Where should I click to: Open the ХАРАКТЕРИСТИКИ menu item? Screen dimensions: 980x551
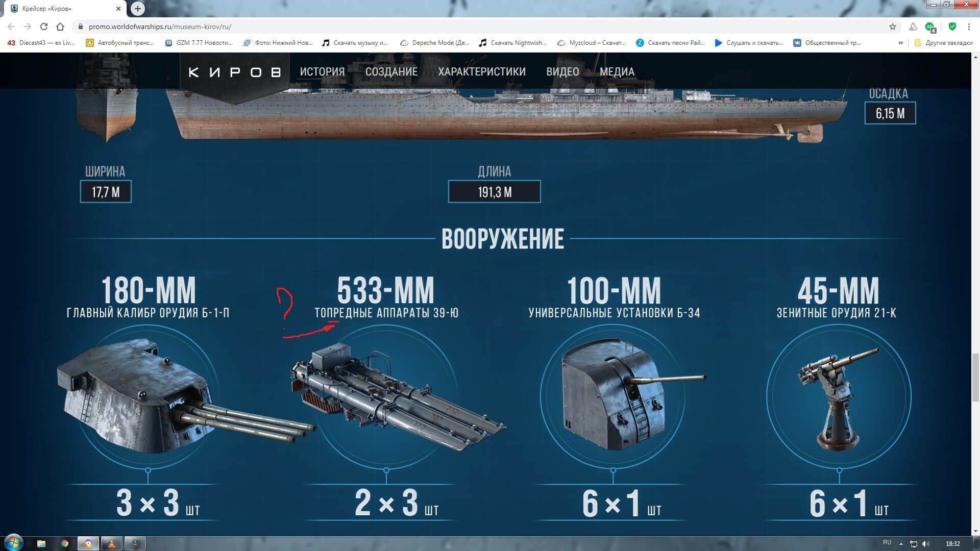482,72
